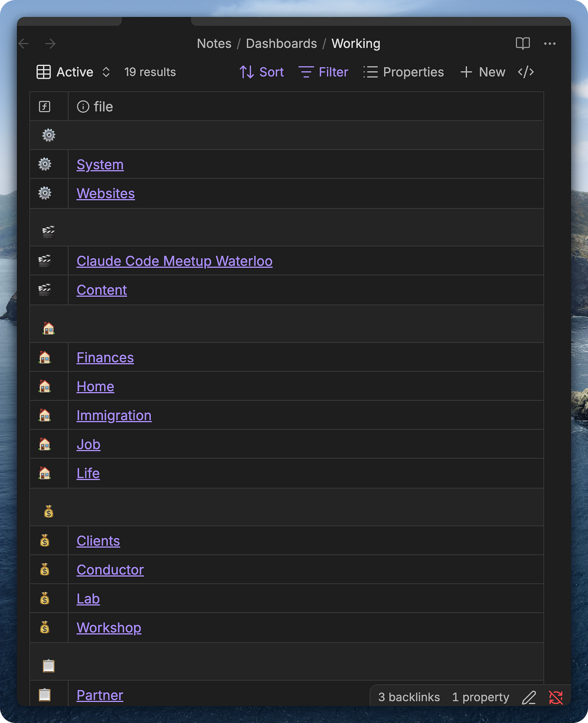Image resolution: width=588 pixels, height=723 pixels.
Task: Click the table view icon beside Active
Action: coord(44,72)
